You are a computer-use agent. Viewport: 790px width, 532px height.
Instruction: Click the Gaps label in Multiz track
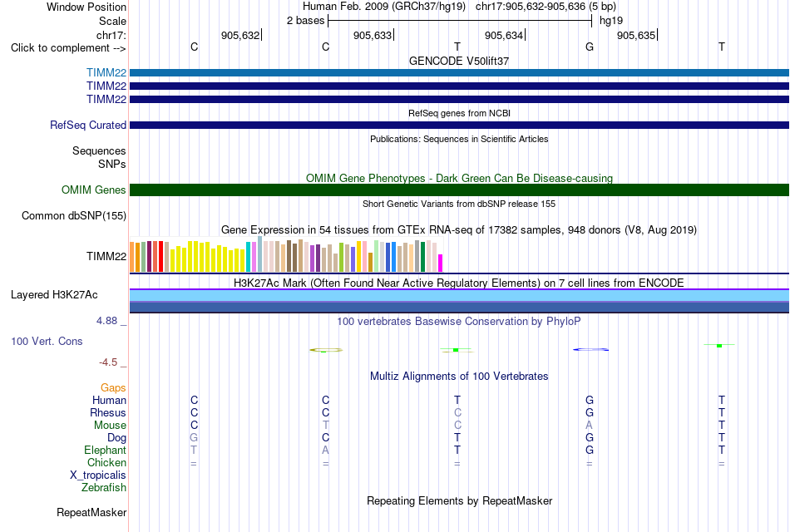click(x=113, y=388)
